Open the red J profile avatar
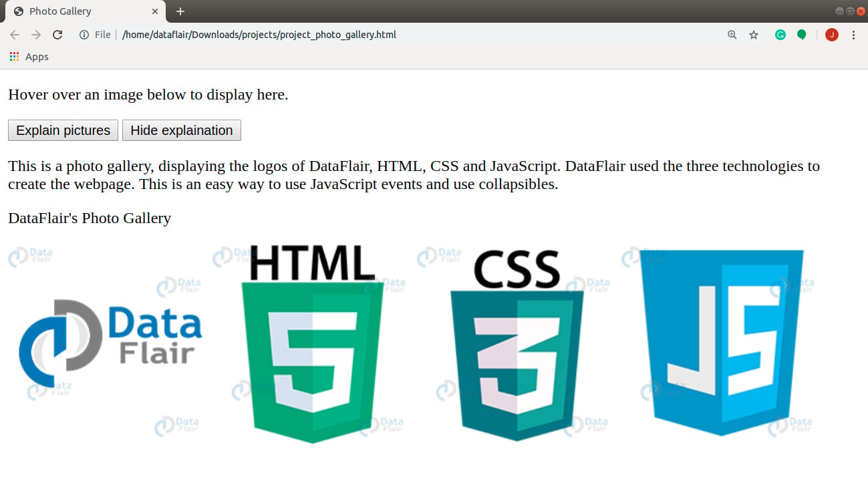 point(832,35)
